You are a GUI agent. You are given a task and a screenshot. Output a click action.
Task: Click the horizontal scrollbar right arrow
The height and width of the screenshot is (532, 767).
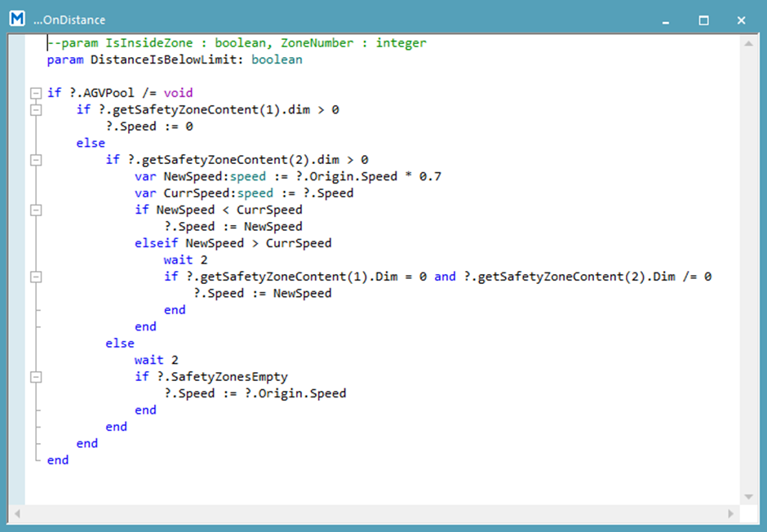pos(731,514)
